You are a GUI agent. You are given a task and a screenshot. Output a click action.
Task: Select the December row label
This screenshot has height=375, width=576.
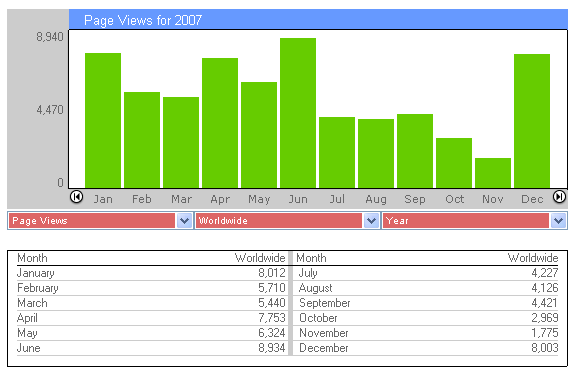coord(324,348)
